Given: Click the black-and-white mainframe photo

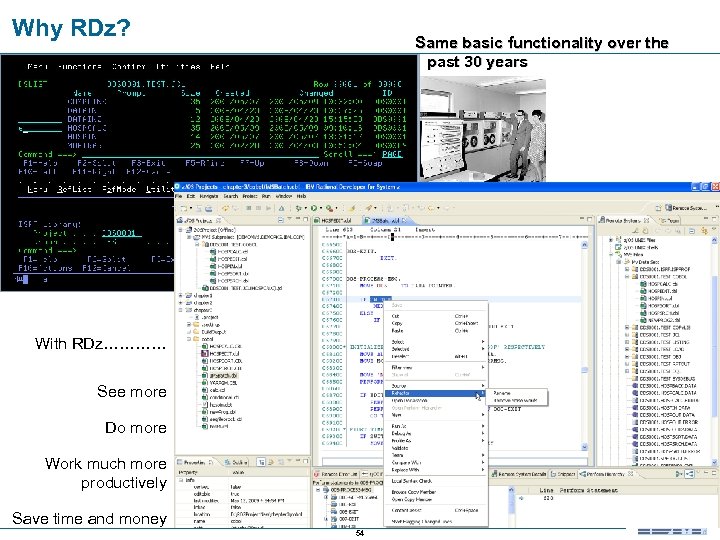Looking at the screenshot, I should coord(483,129).
